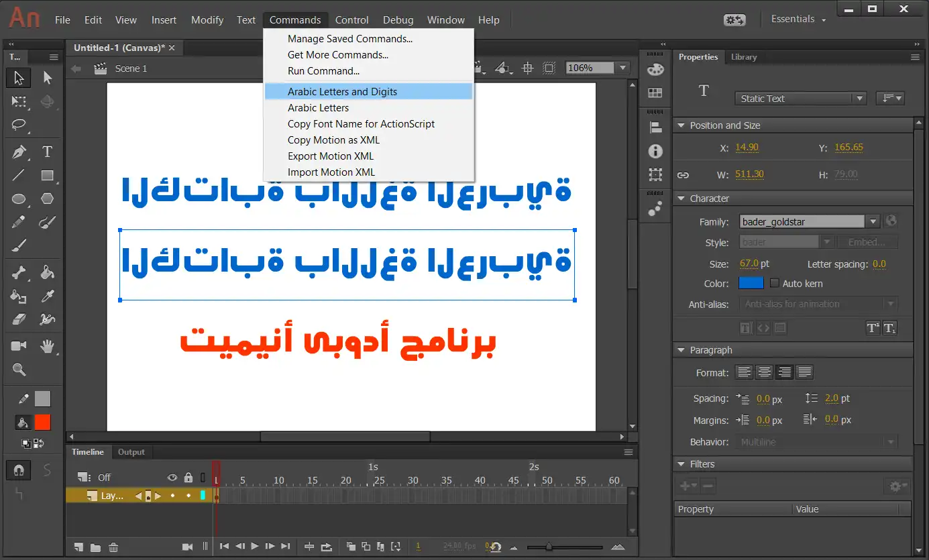
Task: Open the stage zoom 106% dropdown
Action: (x=623, y=68)
